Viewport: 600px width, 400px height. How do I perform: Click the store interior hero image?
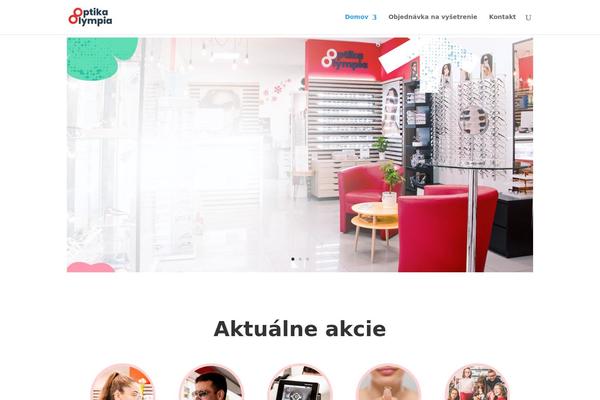(300, 155)
